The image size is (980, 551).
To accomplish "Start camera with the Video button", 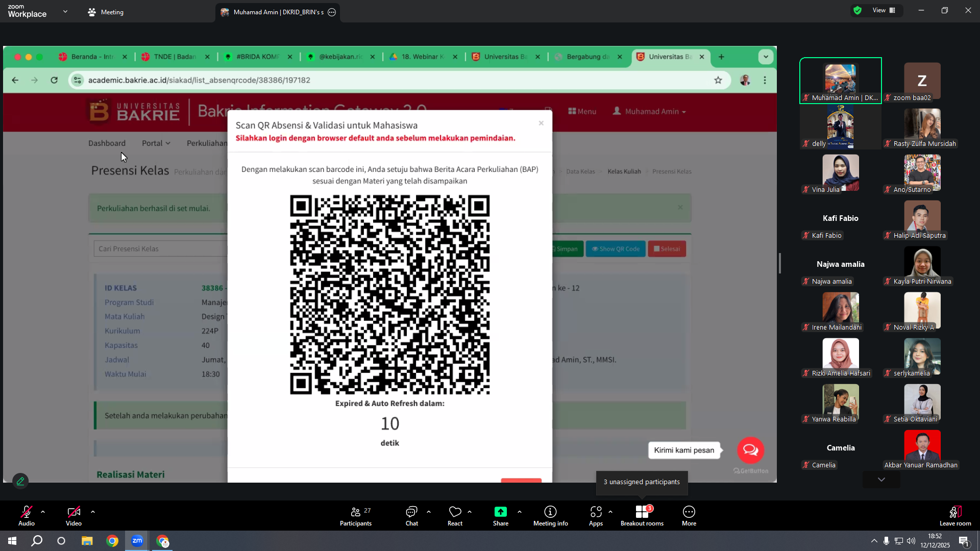I will (73, 515).
